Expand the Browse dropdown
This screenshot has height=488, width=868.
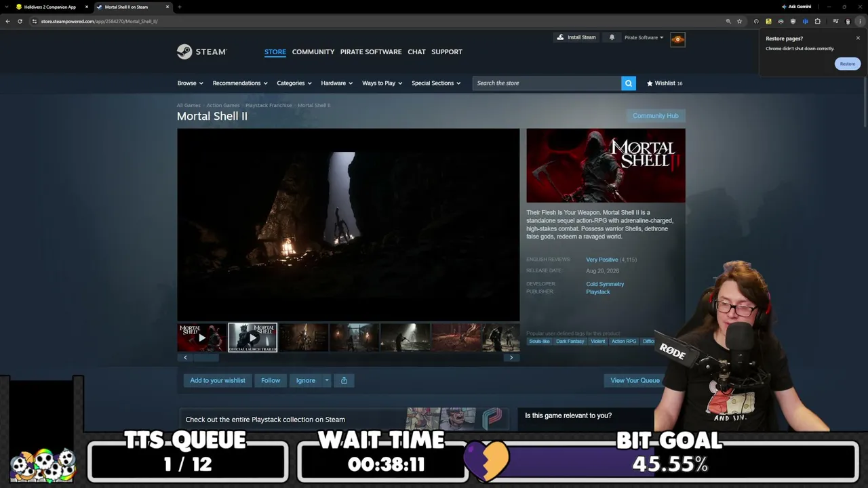pyautogui.click(x=190, y=83)
